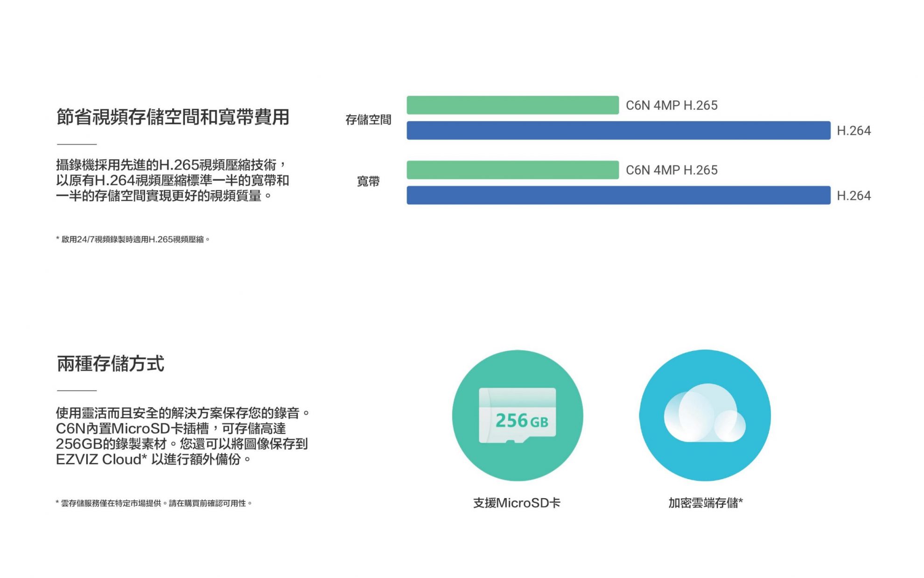This screenshot has height=578, width=924.
Task: Click the blue bandwidth H.264 bar
Action: (618, 195)
